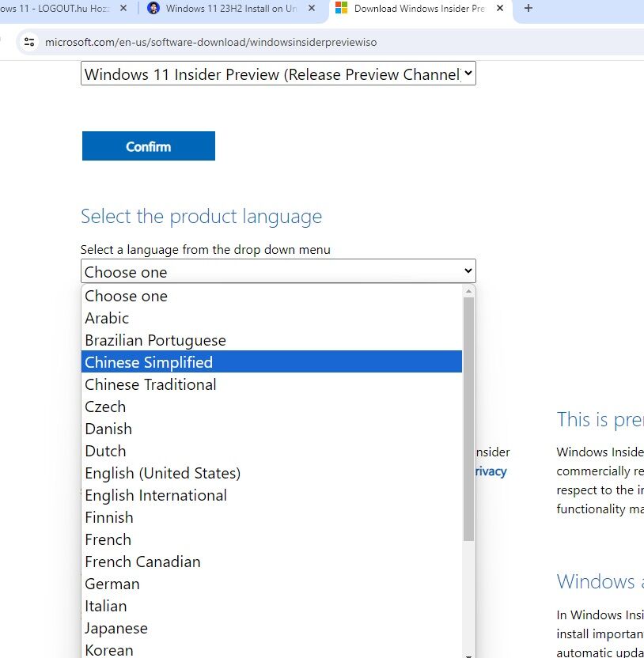Open the Windows 11 Insider Preview edition dropdown
Image resolution: width=644 pixels, height=658 pixels.
[x=278, y=74]
